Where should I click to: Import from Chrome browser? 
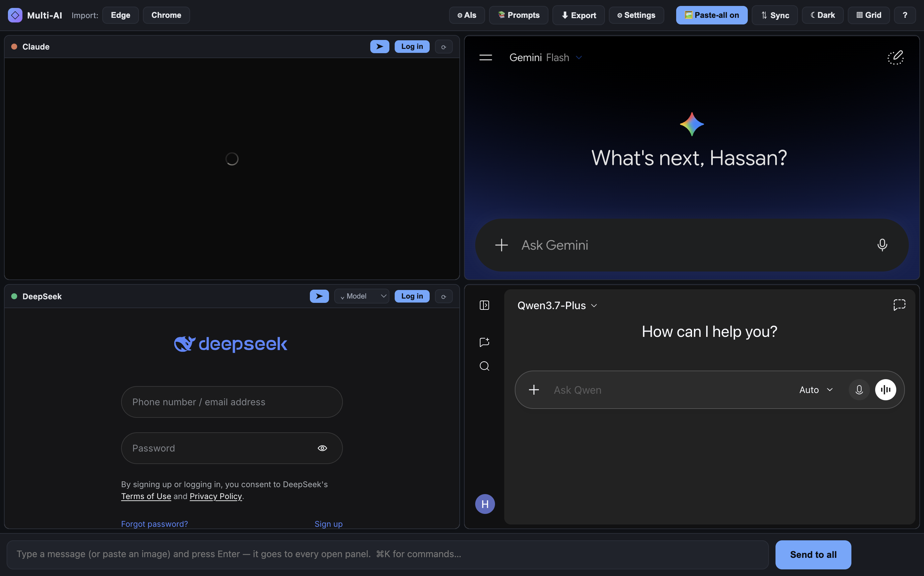pyautogui.click(x=166, y=15)
